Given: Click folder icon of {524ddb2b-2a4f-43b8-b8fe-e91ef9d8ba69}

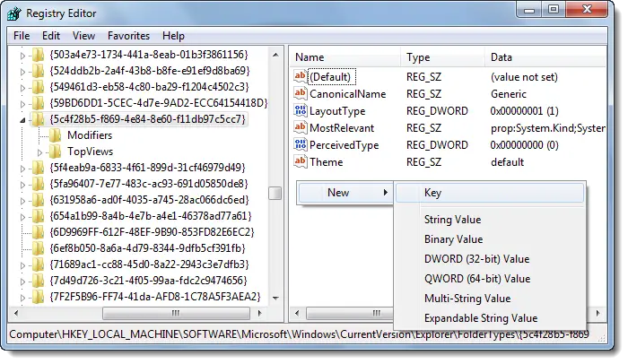Looking at the screenshot, I should (38, 71).
